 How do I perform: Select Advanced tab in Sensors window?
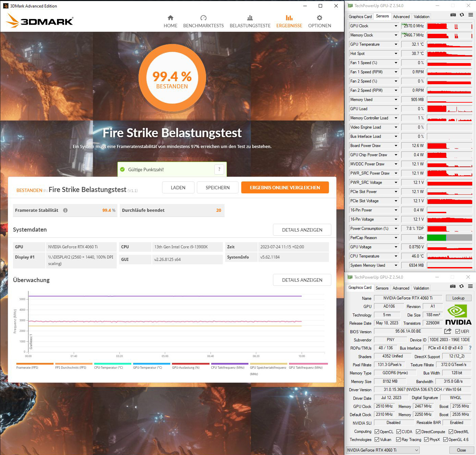tap(401, 16)
